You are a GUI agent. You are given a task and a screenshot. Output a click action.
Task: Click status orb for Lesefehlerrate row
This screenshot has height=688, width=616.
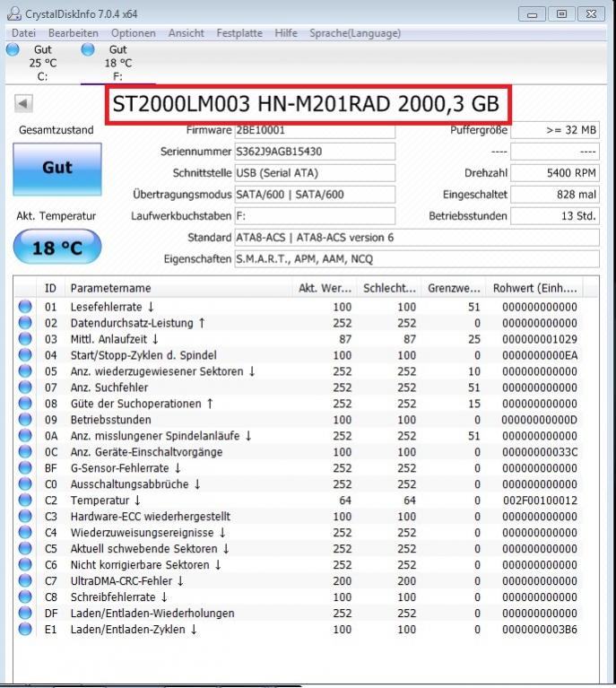pos(25,307)
